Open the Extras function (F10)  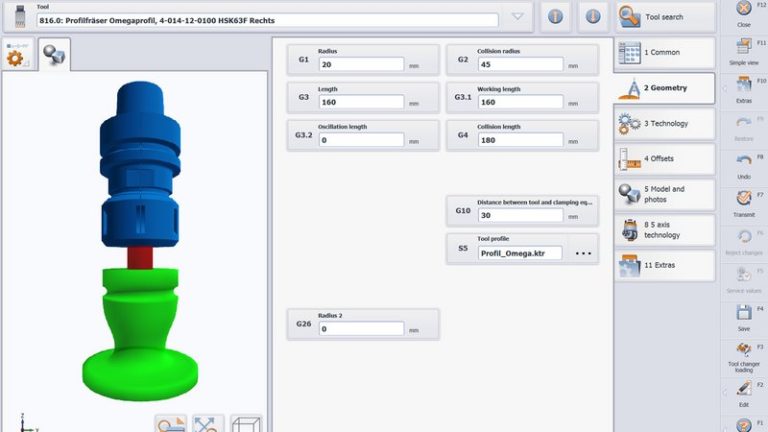tap(743, 87)
